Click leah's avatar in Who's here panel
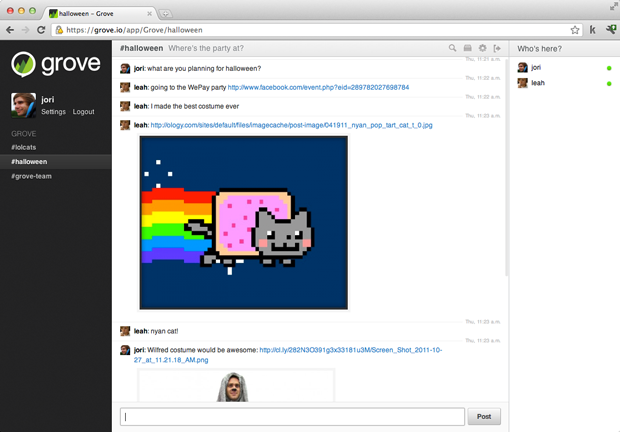This screenshot has width=620, height=432. coord(522,83)
